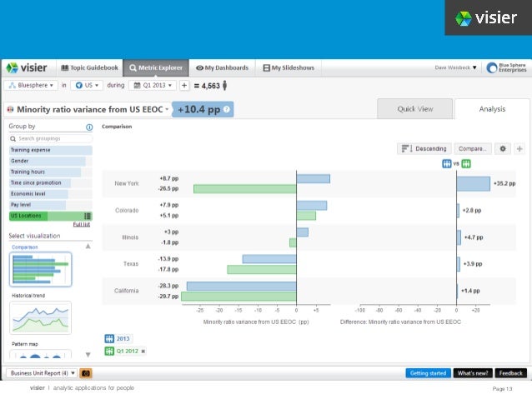The height and width of the screenshot is (399, 532).
Task: Click the help icon beside +10.4 pp
Action: coord(227,109)
